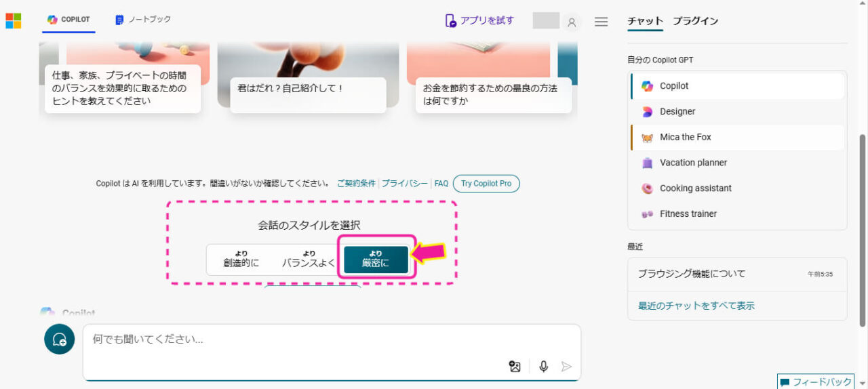This screenshot has height=389, width=868.
Task: Select Copilot in GPT list
Action: click(737, 86)
